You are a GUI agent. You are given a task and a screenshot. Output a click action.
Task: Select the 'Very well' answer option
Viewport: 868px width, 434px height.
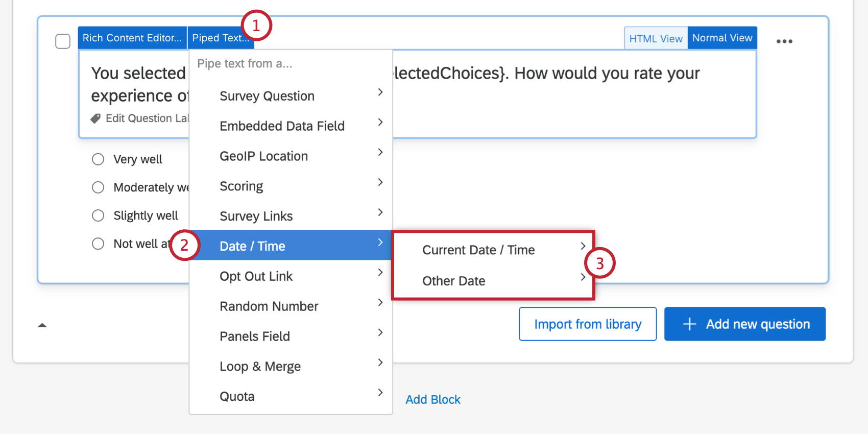(x=98, y=159)
